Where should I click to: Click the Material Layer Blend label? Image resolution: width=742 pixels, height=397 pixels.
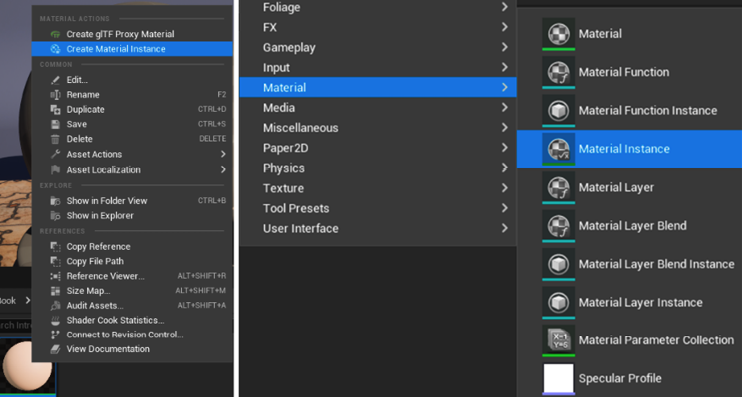pos(633,226)
